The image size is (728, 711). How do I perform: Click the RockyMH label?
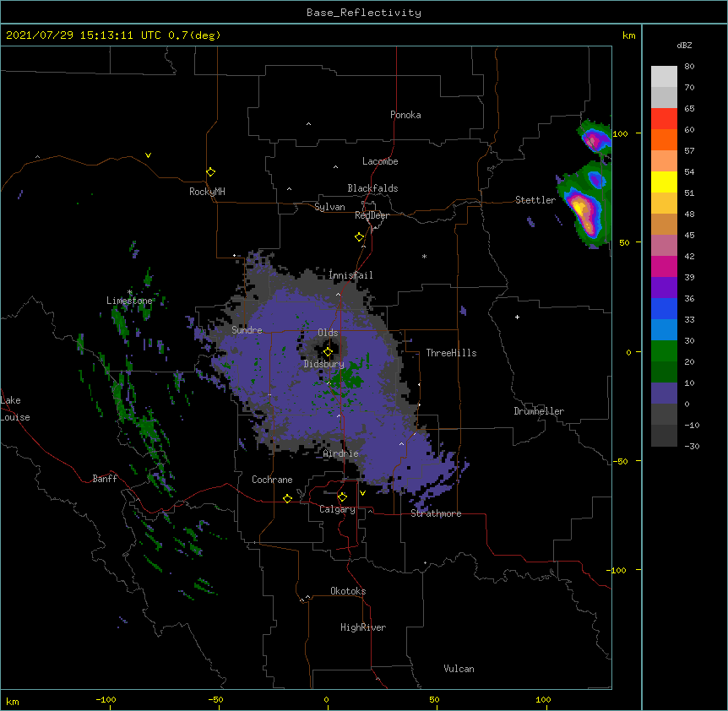pos(207,192)
